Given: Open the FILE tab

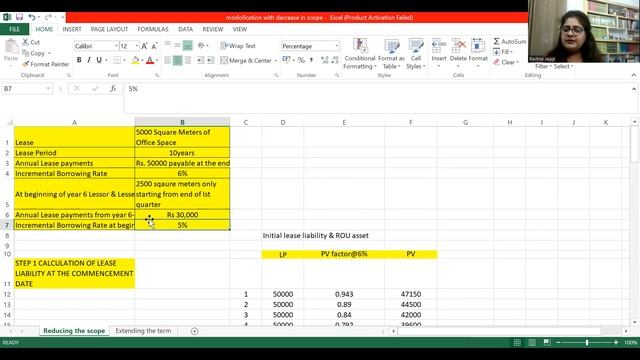Looking at the screenshot, I should tap(14, 29).
